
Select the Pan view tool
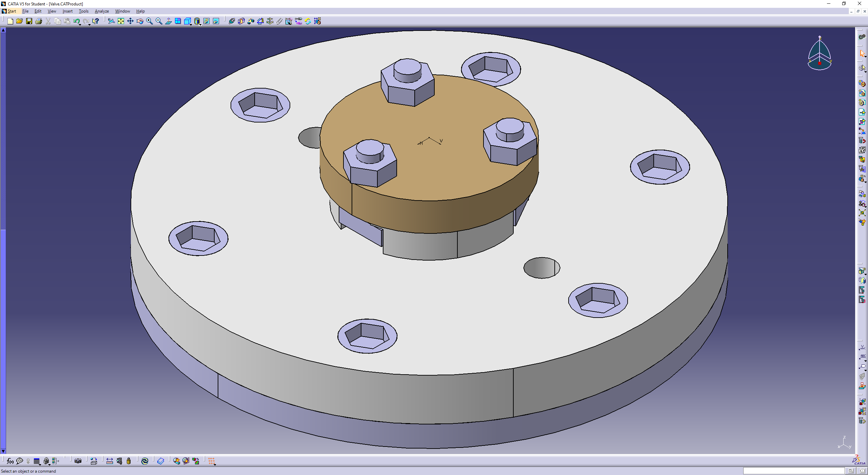(130, 21)
